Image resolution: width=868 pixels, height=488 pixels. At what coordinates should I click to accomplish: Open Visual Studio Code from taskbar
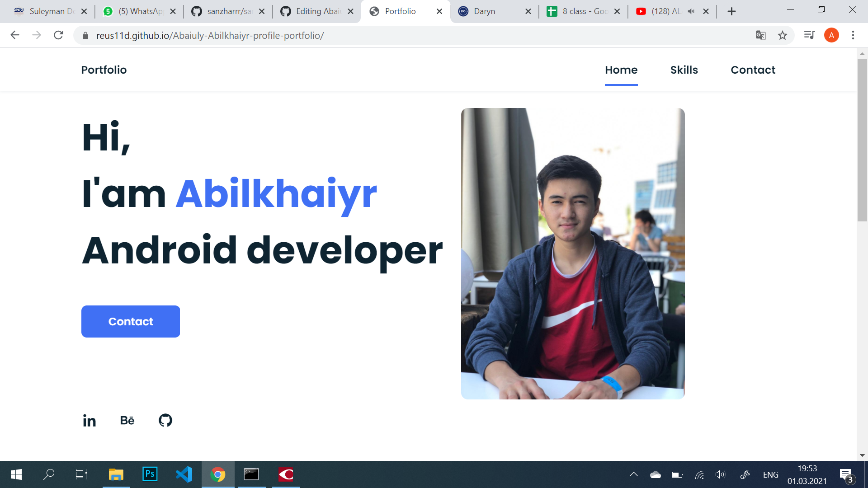click(184, 474)
